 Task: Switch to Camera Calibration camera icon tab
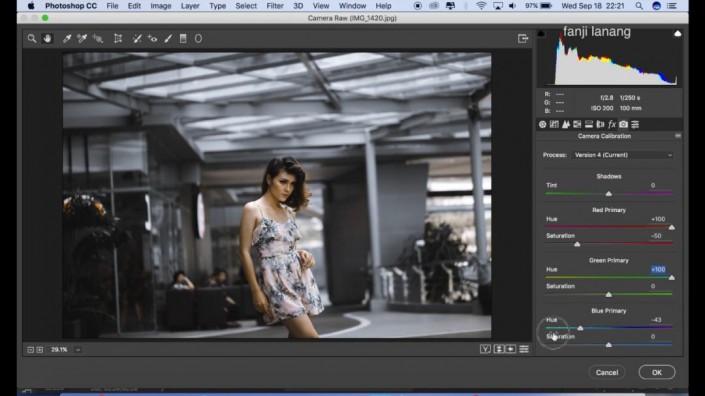[623, 125]
